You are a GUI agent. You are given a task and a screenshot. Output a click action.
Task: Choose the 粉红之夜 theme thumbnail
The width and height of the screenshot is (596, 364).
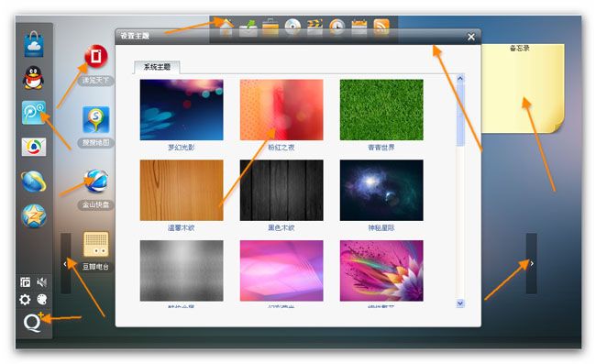coord(281,110)
